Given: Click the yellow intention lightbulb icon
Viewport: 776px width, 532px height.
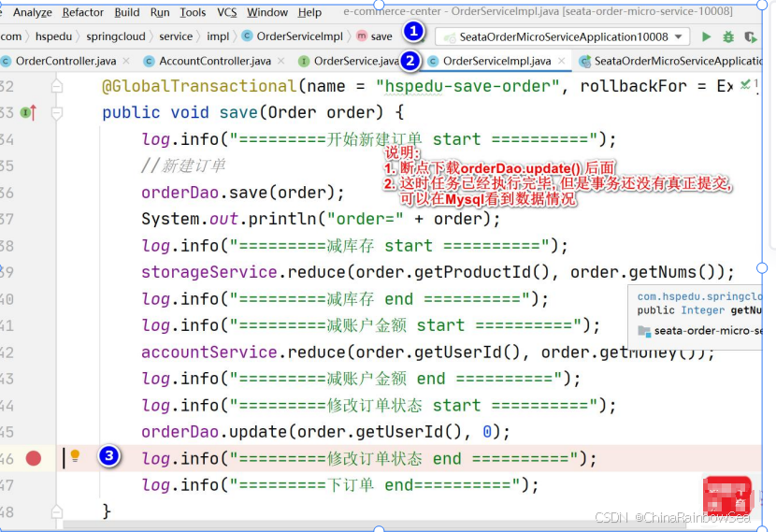Looking at the screenshot, I should (x=75, y=455).
